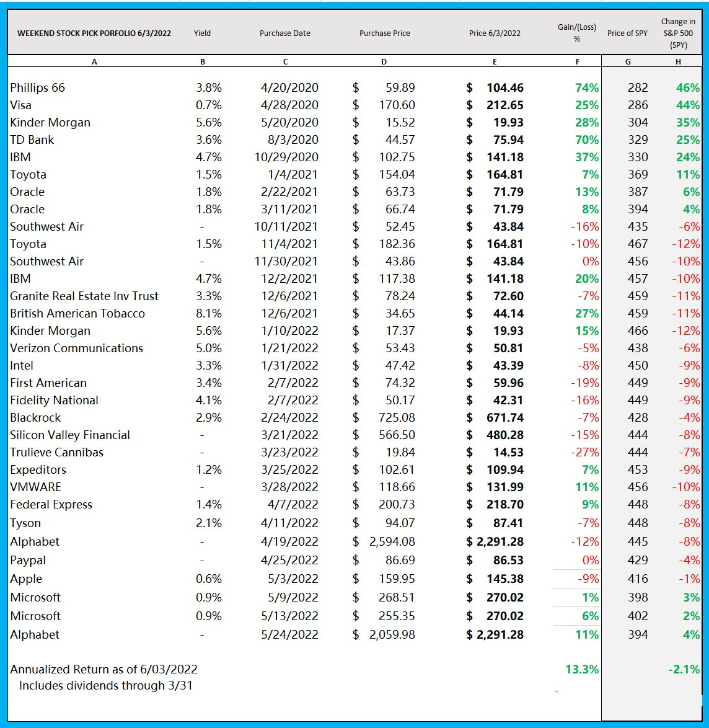This screenshot has height=728, width=709.
Task: Select the 4.1% yield cell
Action: point(209,400)
